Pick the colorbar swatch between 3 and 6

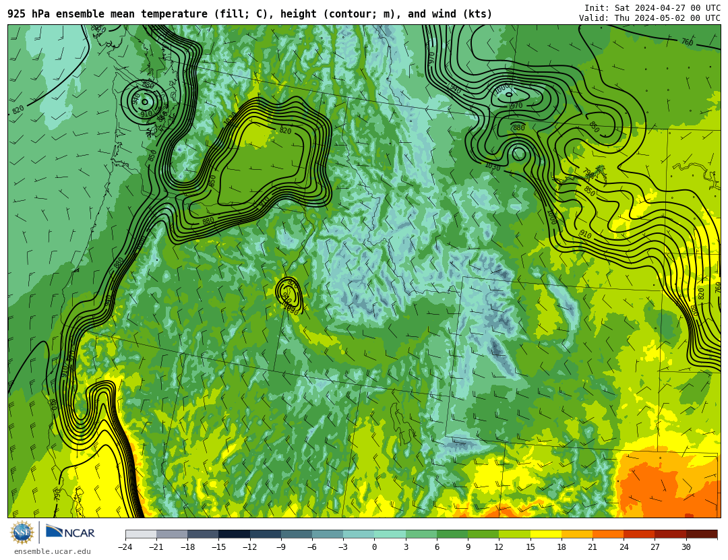pyautogui.click(x=421, y=534)
